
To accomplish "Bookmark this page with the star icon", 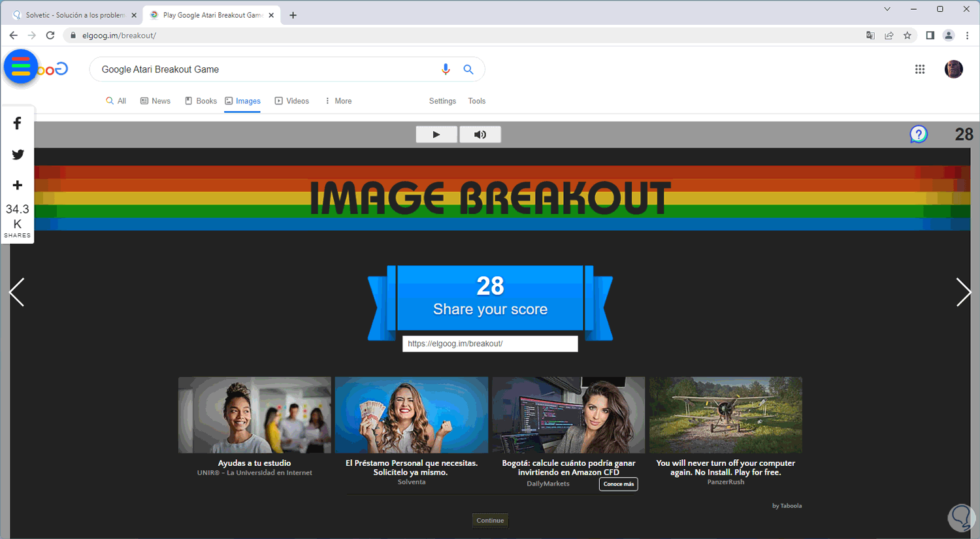I will click(907, 35).
